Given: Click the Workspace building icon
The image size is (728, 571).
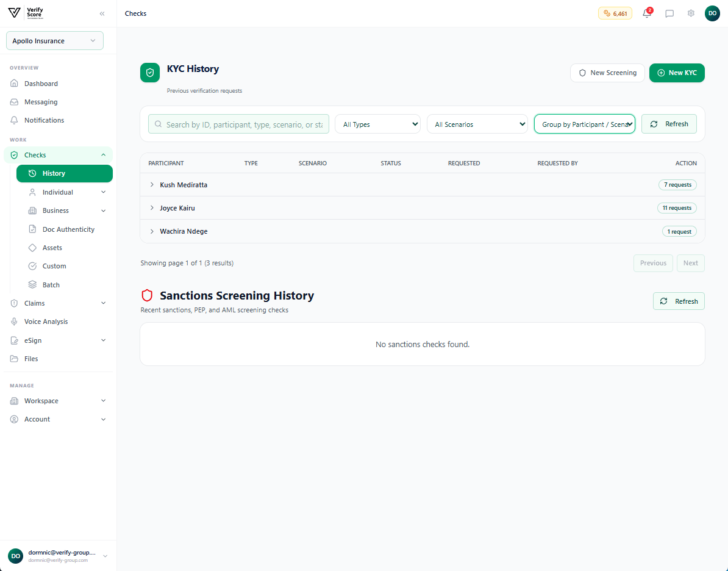Looking at the screenshot, I should 15,401.
